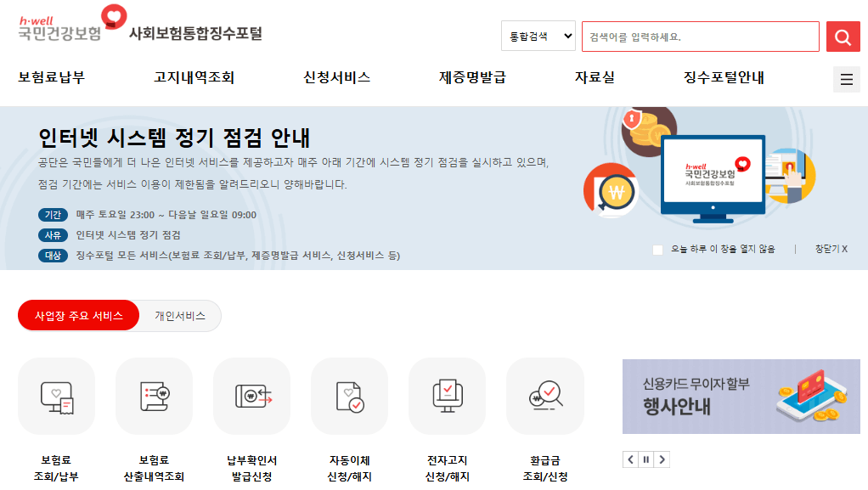
Task: Click the 납부확인서 발급신청 text label
Action: [x=252, y=469]
